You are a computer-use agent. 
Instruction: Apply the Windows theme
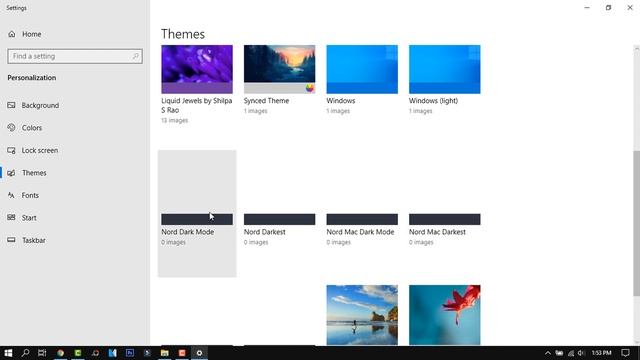[x=362, y=80]
